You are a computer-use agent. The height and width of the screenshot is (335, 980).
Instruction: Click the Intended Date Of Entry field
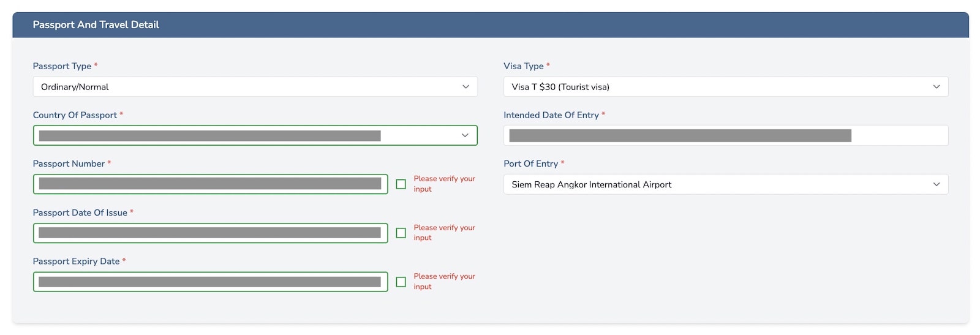pos(725,135)
